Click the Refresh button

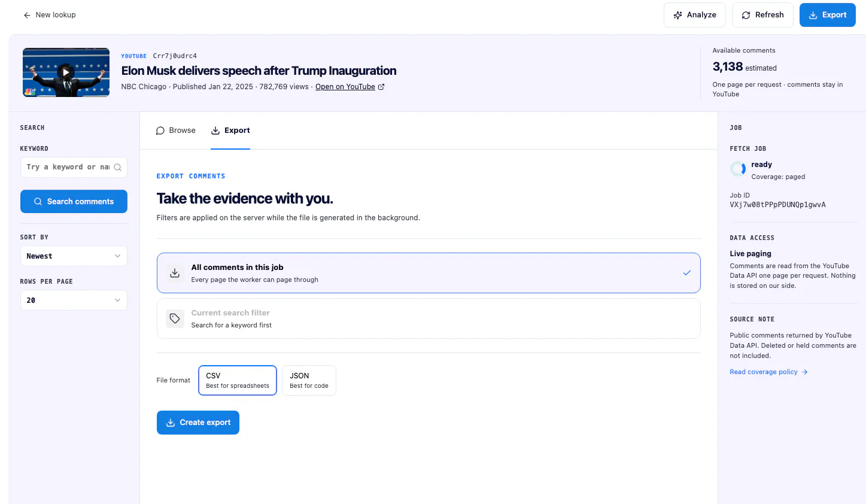click(762, 15)
